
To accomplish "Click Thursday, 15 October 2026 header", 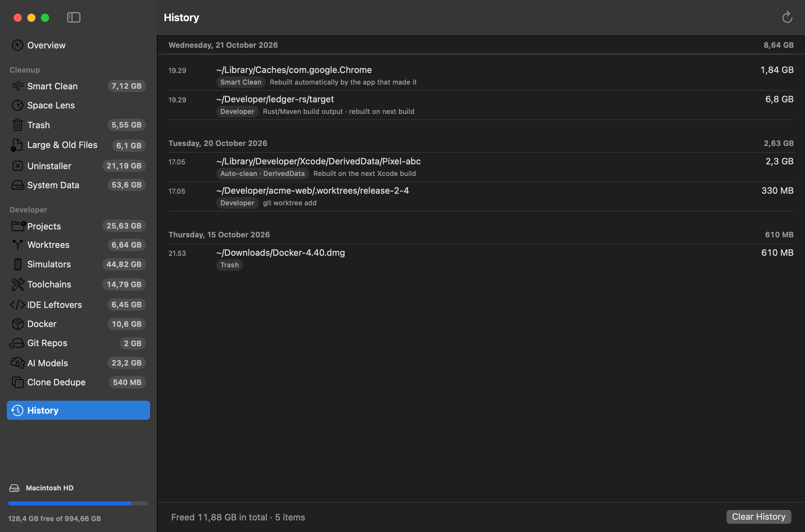I will click(219, 235).
